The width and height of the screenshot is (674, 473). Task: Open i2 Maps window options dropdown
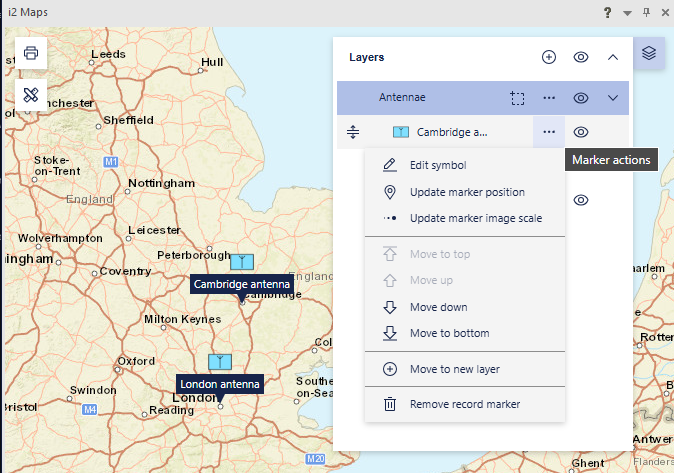627,13
